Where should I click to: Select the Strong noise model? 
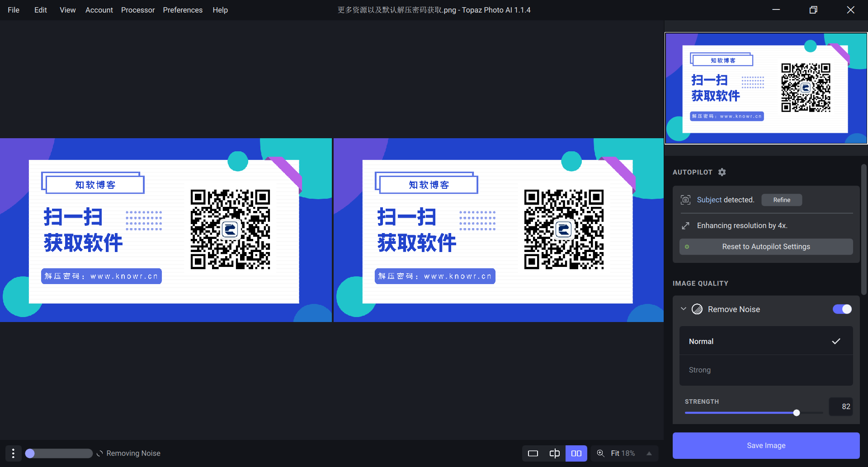(x=766, y=370)
